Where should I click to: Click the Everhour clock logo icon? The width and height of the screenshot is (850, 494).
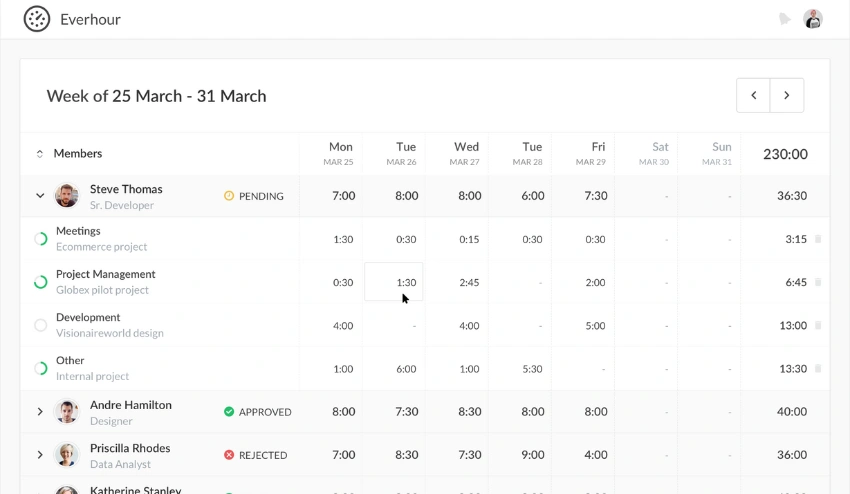tap(37, 19)
